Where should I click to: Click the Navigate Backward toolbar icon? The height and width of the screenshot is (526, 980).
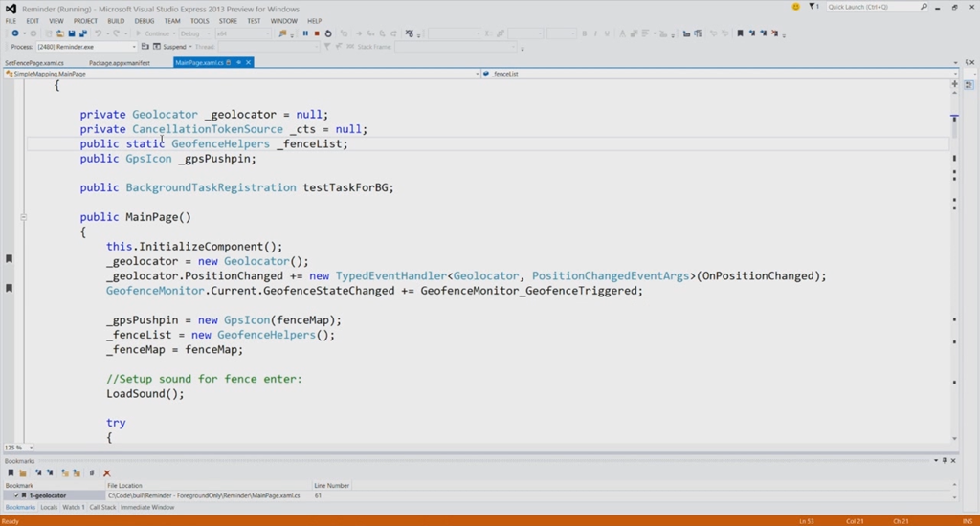pos(15,33)
